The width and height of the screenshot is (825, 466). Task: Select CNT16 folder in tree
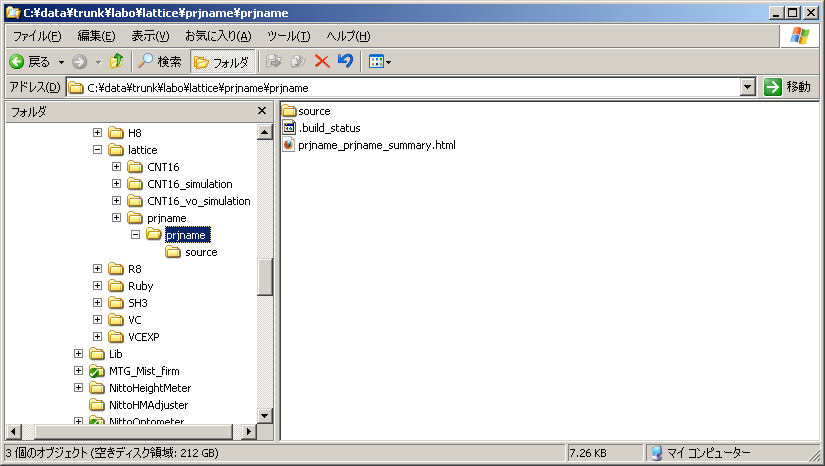(163, 167)
